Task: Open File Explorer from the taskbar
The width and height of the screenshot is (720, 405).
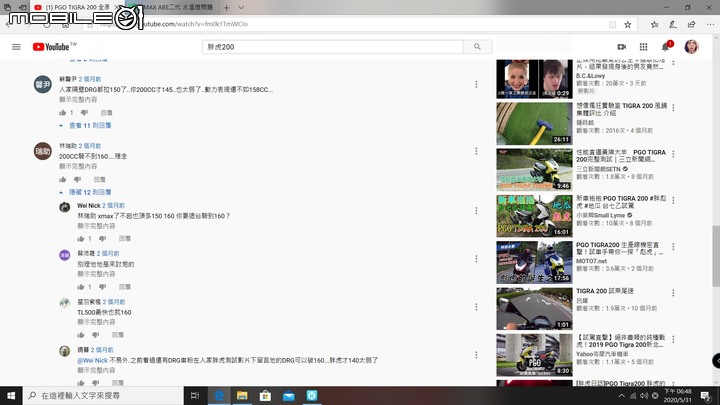Action: point(242,395)
